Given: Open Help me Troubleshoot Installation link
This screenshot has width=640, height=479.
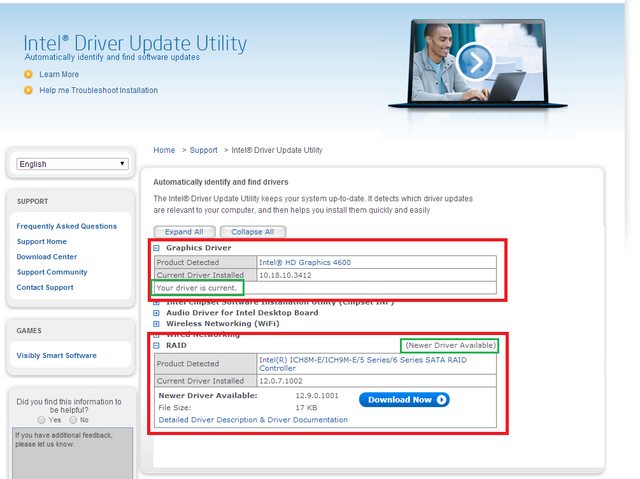Looking at the screenshot, I should [x=98, y=90].
